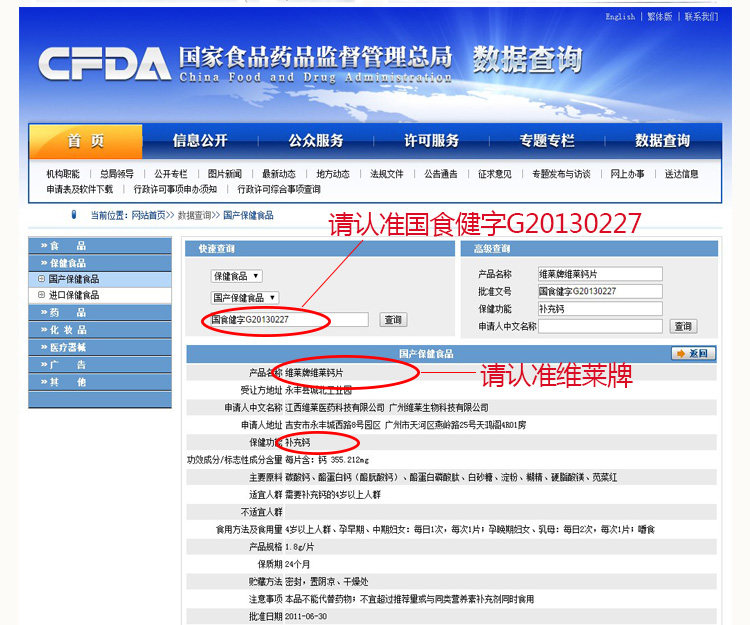The width and height of the screenshot is (750, 625).
Task: Expand the 化妆品 sidebar category
Action: click(100, 330)
